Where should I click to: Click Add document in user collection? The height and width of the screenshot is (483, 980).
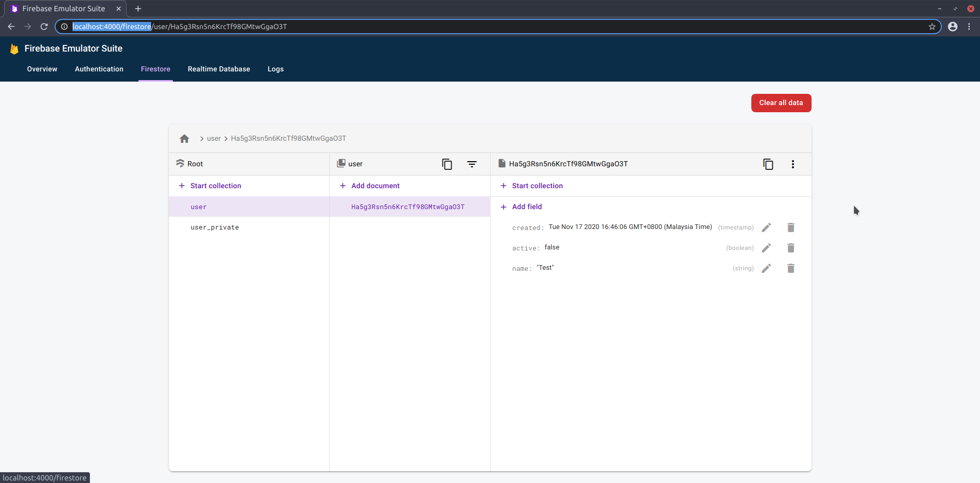[375, 186]
